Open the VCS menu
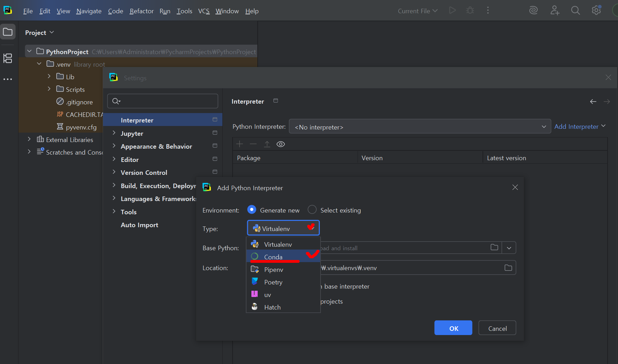This screenshot has width=618, height=364. [204, 11]
